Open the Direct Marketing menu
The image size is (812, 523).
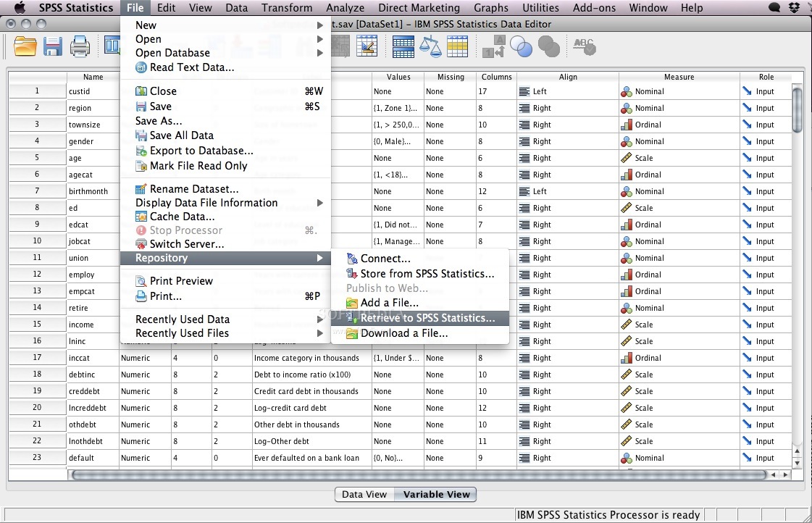(x=419, y=8)
